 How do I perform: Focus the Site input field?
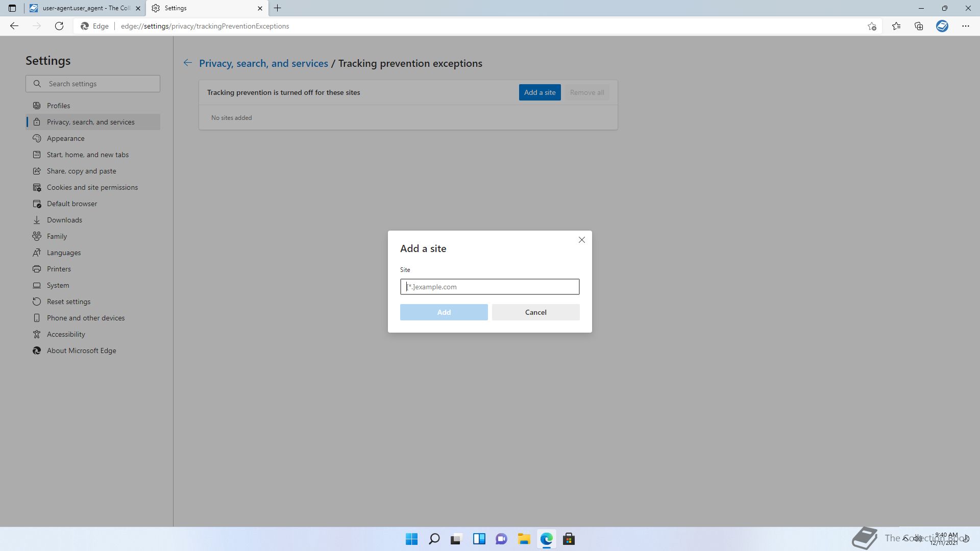tap(489, 287)
